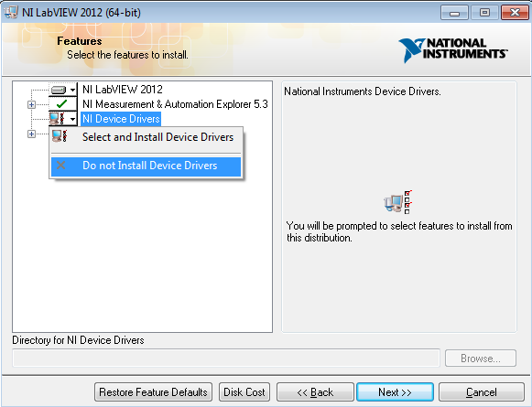532x407 pixels.
Task: Click the red X icon in menu
Action: 61,166
